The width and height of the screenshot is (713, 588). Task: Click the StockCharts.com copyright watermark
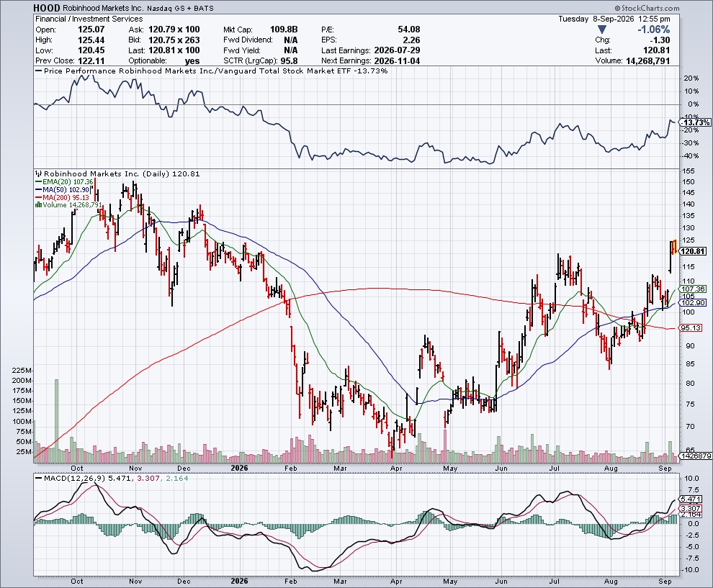[647, 8]
